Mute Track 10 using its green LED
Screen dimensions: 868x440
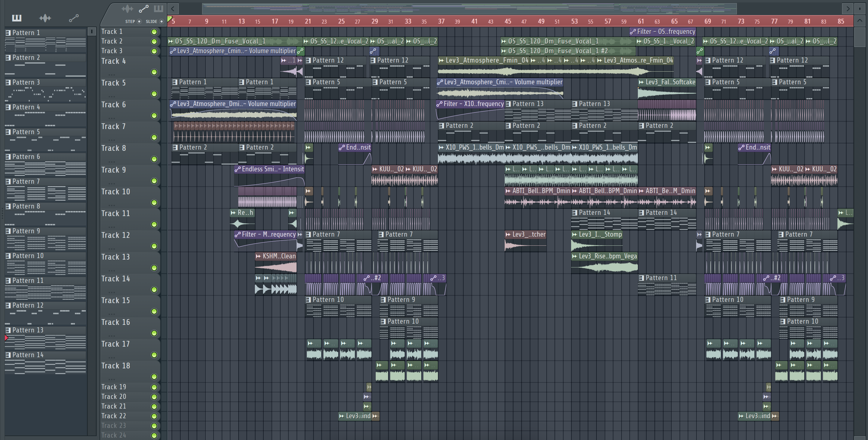(x=154, y=203)
